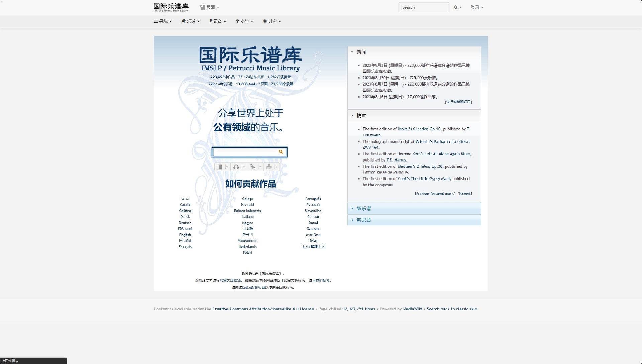
Task: Click the microphone icon on the 录音 menu
Action: (211, 21)
